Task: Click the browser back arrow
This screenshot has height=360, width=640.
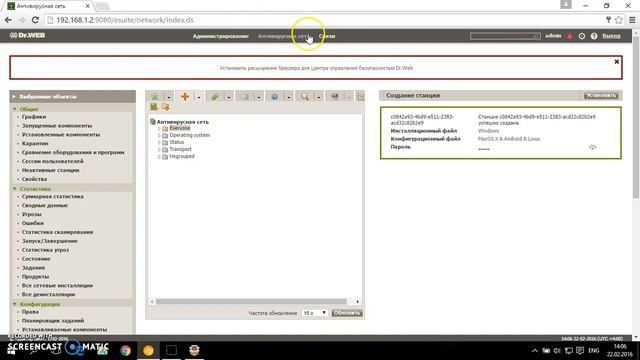Action: (x=8, y=20)
